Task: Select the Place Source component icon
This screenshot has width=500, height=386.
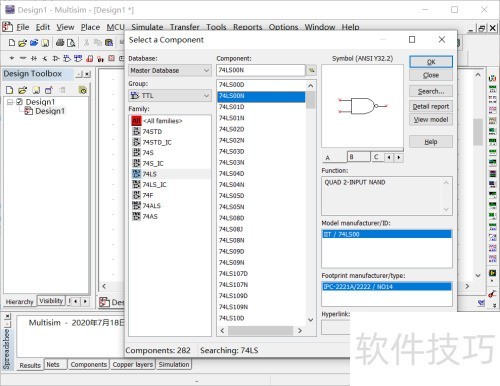Action: 12,59
